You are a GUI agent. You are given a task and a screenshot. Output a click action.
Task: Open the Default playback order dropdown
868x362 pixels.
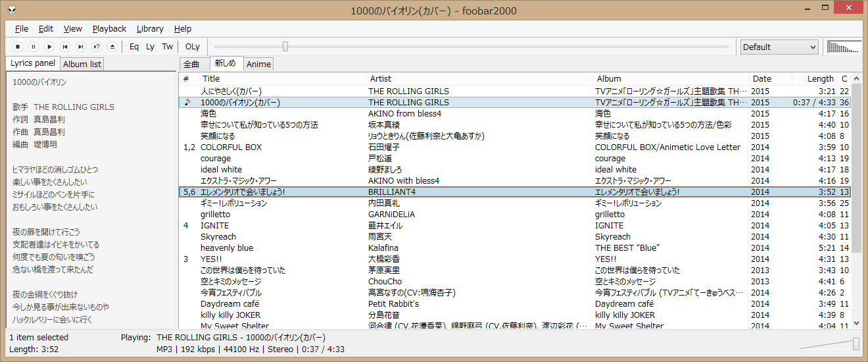[779, 47]
